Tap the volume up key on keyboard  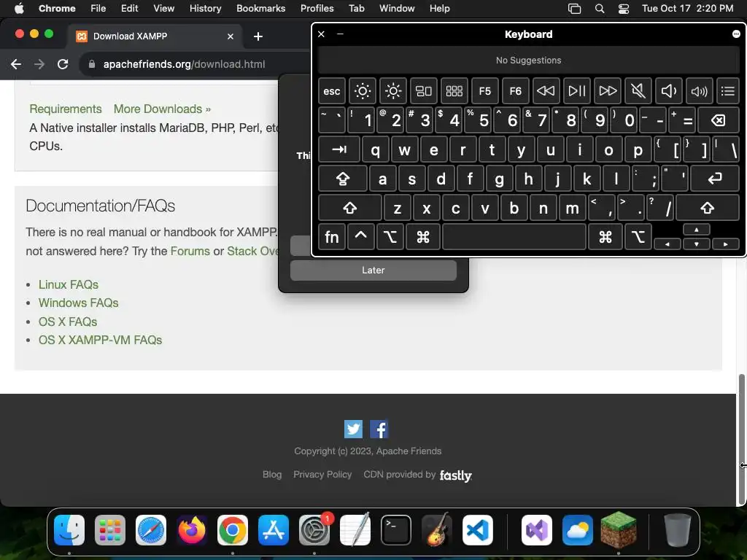[x=700, y=91]
